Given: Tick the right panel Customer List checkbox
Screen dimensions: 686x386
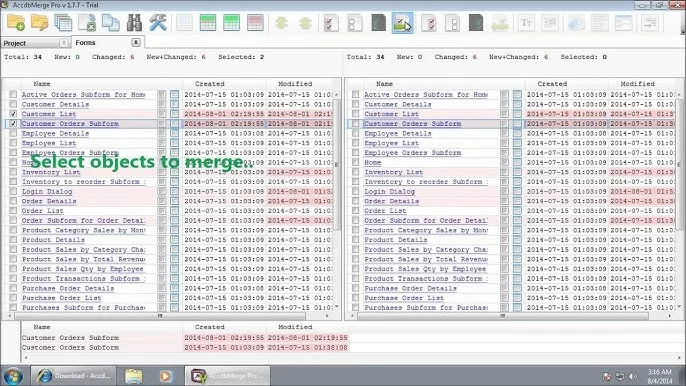Looking at the screenshot, I should coord(355,114).
